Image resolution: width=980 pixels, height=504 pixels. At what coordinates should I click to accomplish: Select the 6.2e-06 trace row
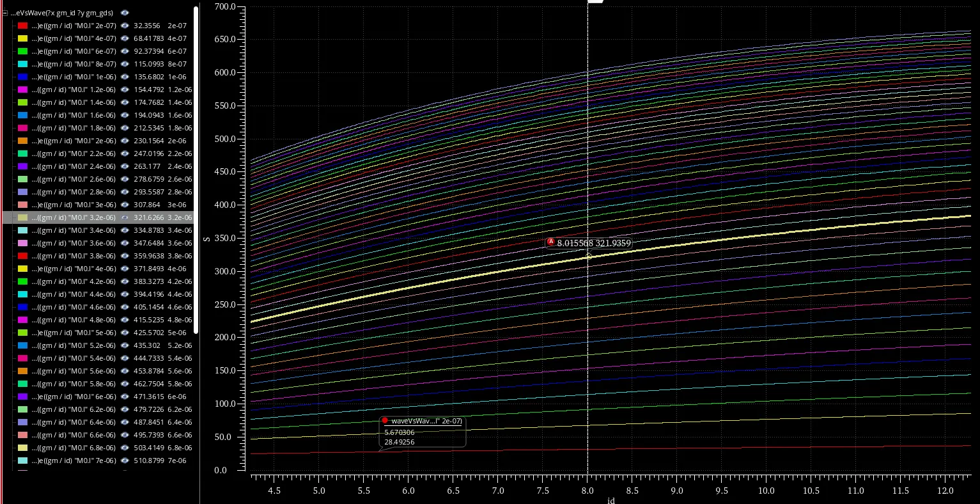tap(97, 409)
